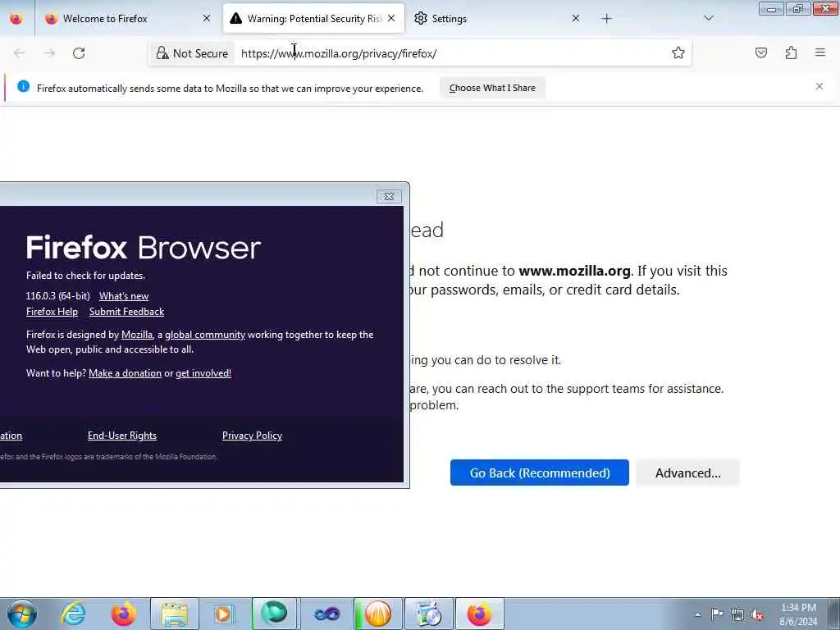Close the Warning: Potential Security Risk tab
Image resolution: width=840 pixels, height=630 pixels.
[391, 19]
